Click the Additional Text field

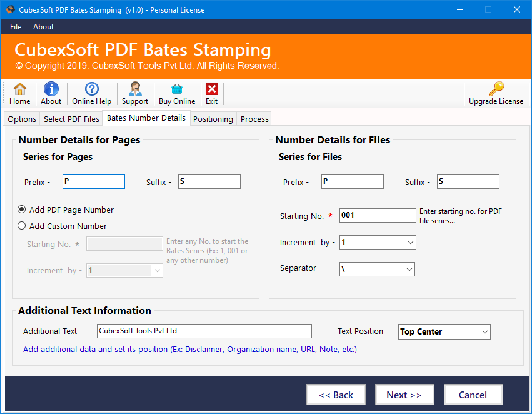pos(204,331)
